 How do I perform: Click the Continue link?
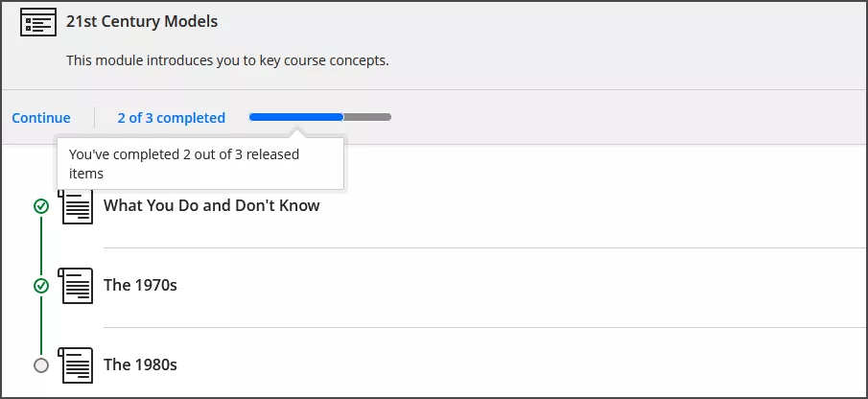point(41,118)
